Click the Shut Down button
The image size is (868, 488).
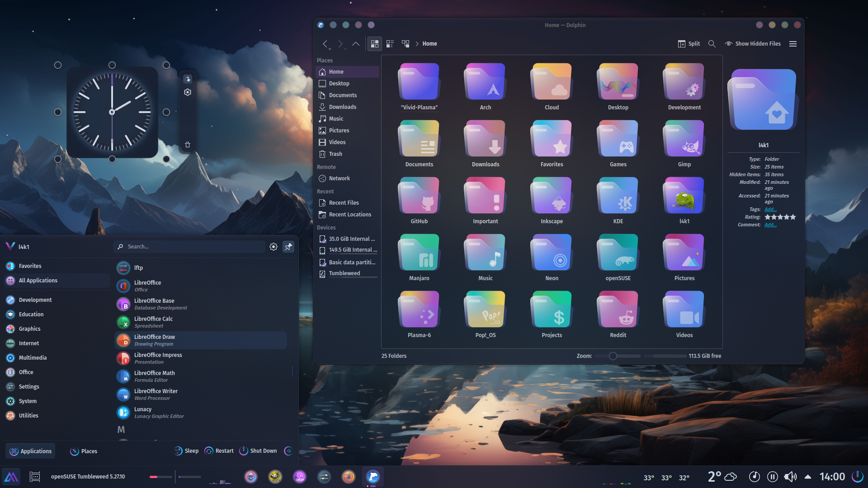[x=258, y=451]
